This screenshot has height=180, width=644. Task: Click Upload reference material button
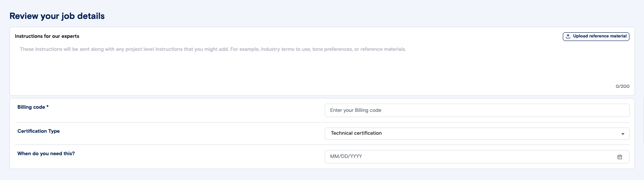click(596, 36)
